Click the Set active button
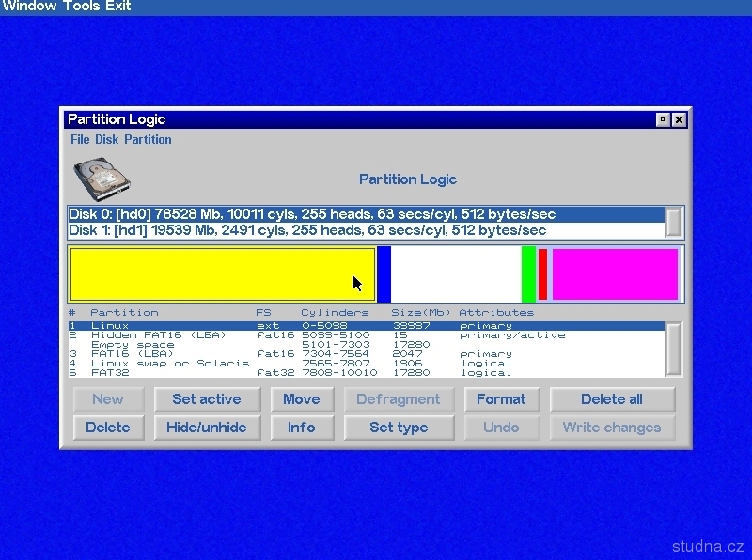Image resolution: width=752 pixels, height=560 pixels. (x=207, y=399)
